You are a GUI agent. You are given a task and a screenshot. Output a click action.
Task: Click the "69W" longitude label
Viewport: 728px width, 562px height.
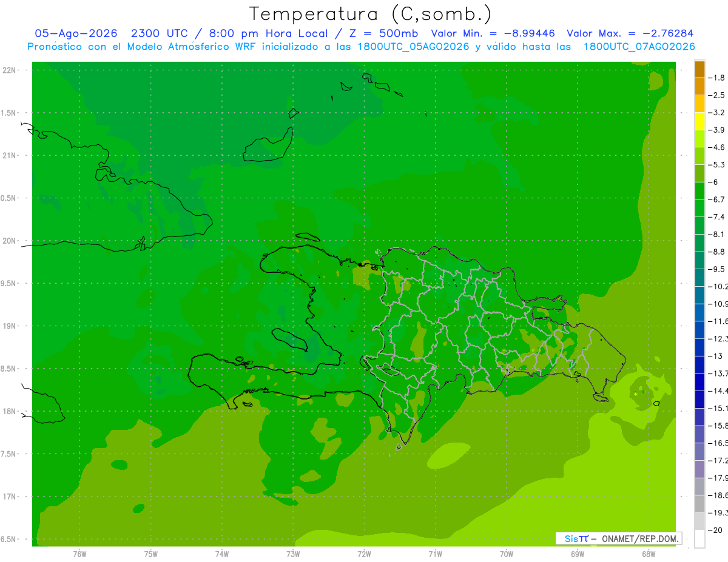click(577, 554)
